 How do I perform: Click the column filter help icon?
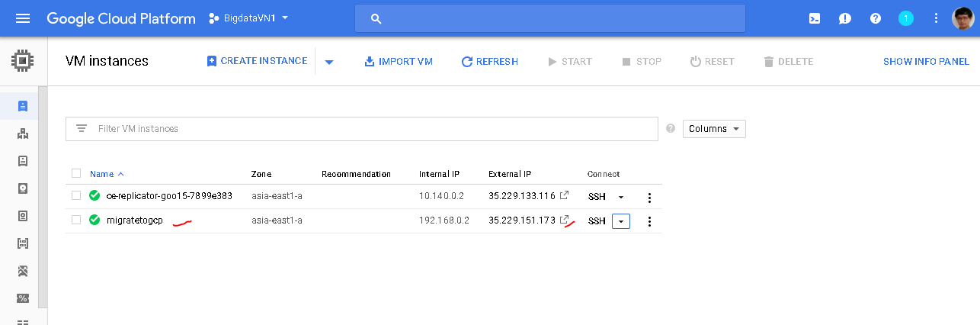coord(671,129)
